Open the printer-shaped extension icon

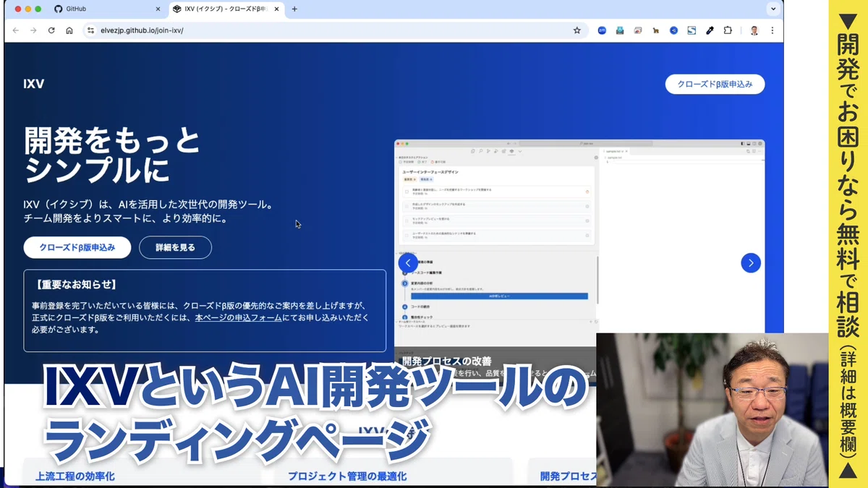[x=620, y=30]
